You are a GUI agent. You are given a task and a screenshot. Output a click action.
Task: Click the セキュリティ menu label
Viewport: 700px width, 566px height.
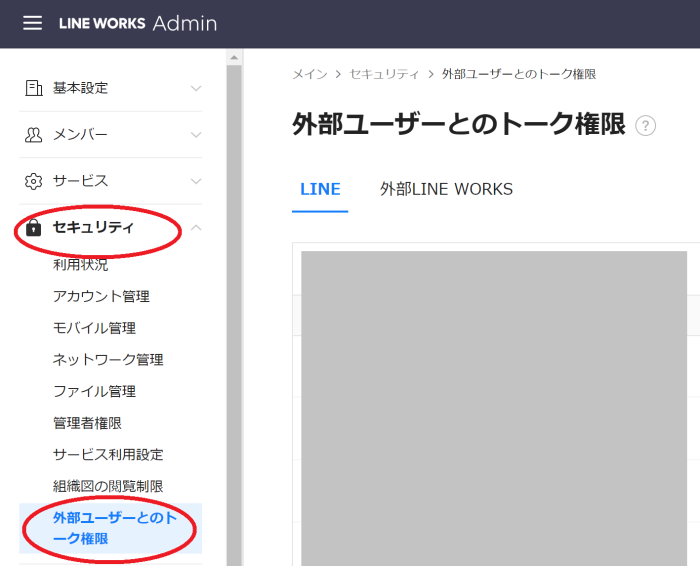pyautogui.click(x=93, y=228)
